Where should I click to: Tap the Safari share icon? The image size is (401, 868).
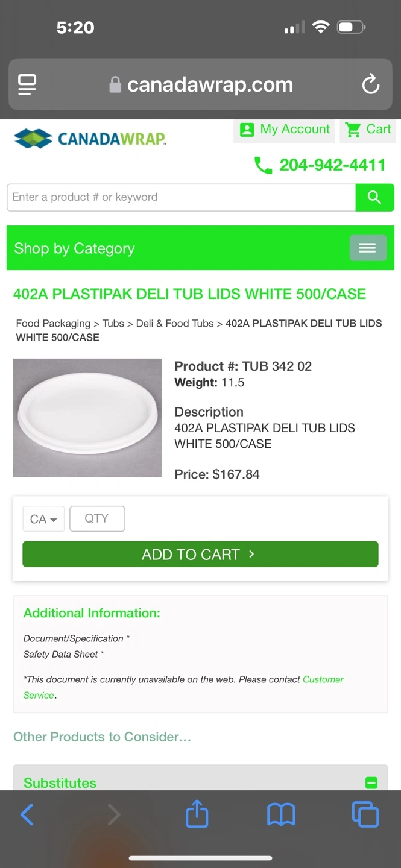197,814
